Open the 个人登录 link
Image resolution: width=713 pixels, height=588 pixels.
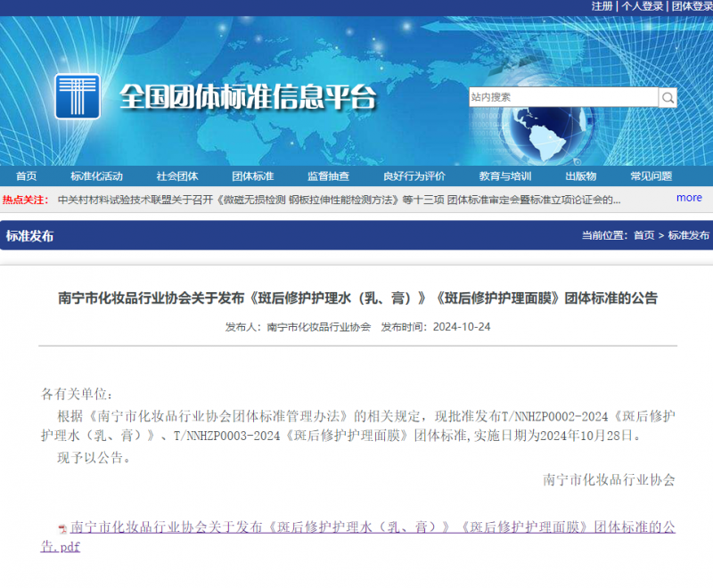click(x=643, y=6)
